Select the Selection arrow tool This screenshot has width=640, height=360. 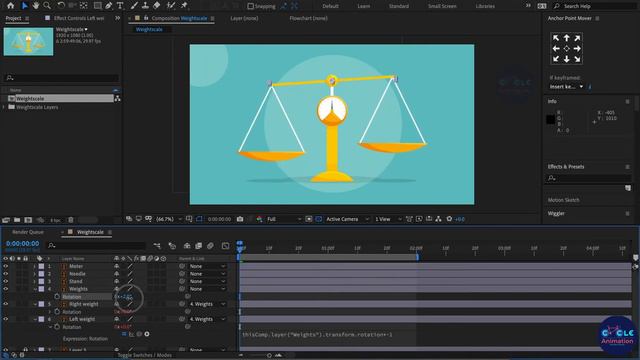[x=24, y=6]
